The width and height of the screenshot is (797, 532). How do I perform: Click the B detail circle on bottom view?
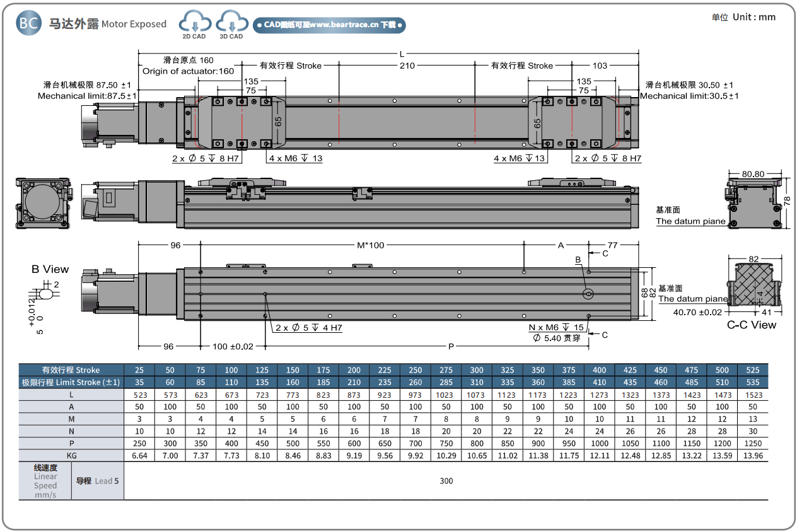[588, 293]
